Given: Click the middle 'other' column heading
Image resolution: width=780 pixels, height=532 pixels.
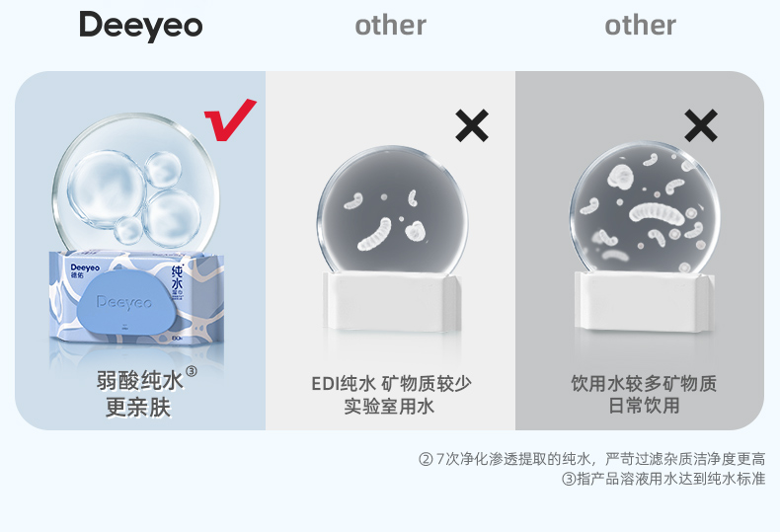Looking at the screenshot, I should pyautogui.click(x=391, y=26).
